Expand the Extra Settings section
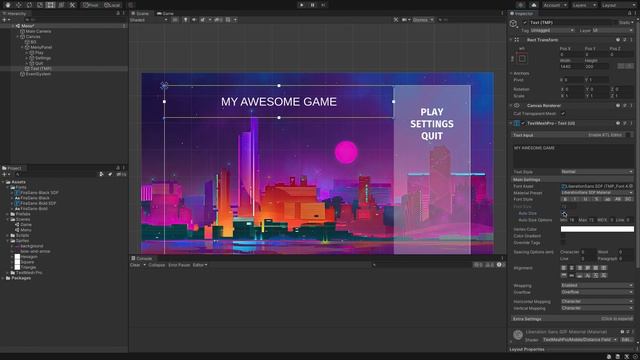 (572, 319)
